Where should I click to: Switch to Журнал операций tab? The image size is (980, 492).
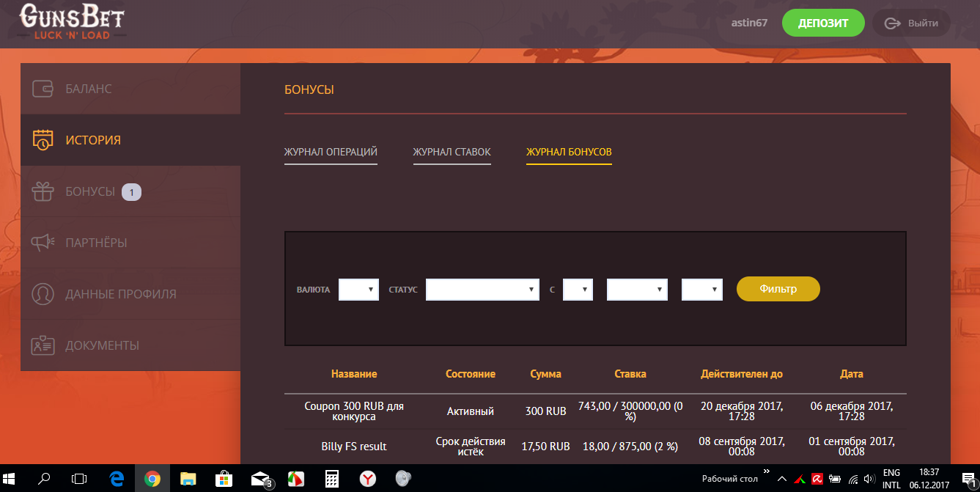click(331, 152)
